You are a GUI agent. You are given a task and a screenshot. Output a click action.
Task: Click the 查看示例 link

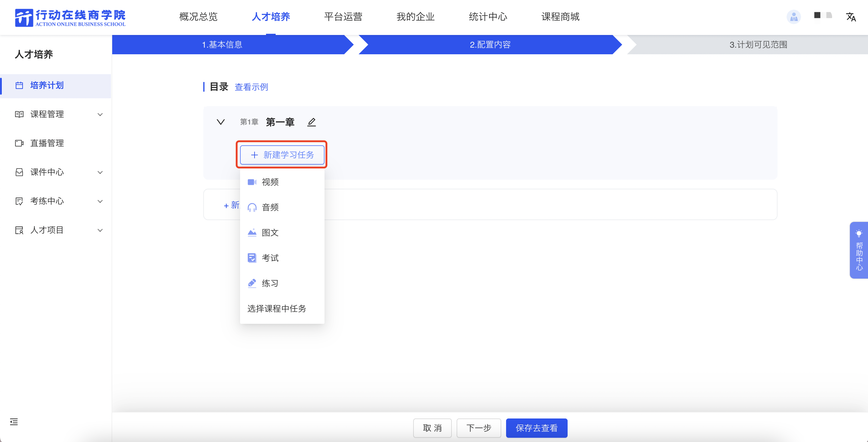tap(251, 87)
